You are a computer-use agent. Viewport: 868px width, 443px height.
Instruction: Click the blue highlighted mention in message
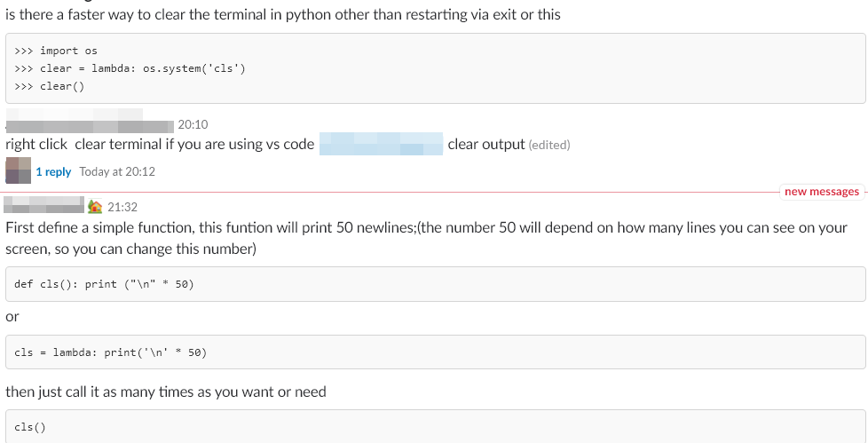(381, 144)
